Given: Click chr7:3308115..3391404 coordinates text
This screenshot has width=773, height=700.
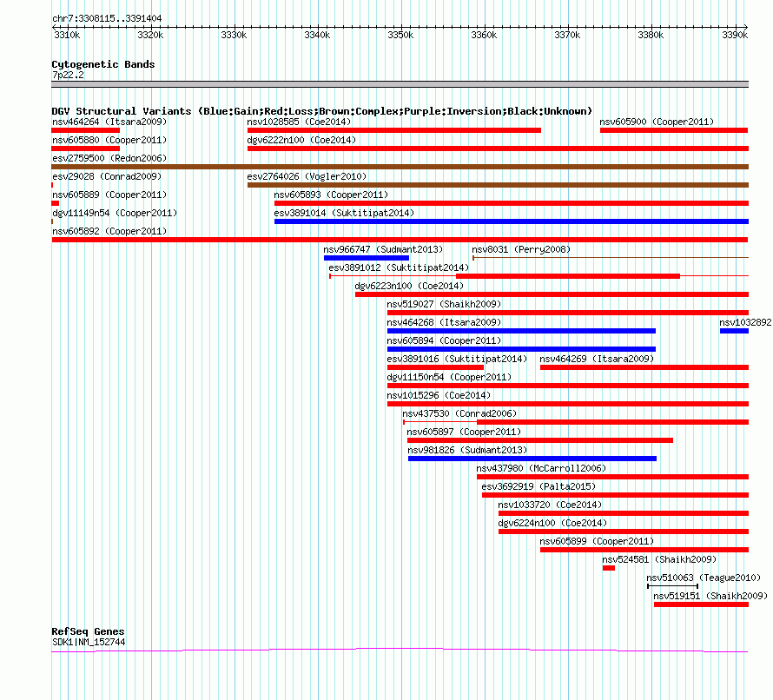Looking at the screenshot, I should [107, 19].
